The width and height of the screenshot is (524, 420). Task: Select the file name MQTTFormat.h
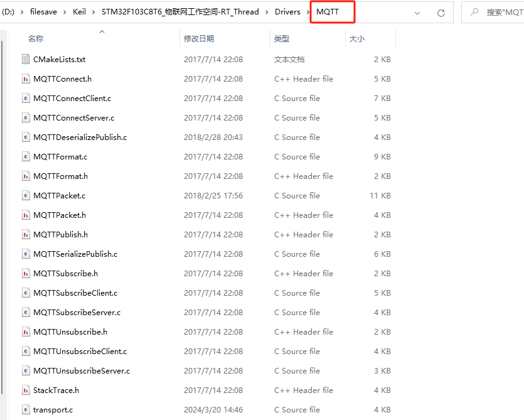point(60,176)
